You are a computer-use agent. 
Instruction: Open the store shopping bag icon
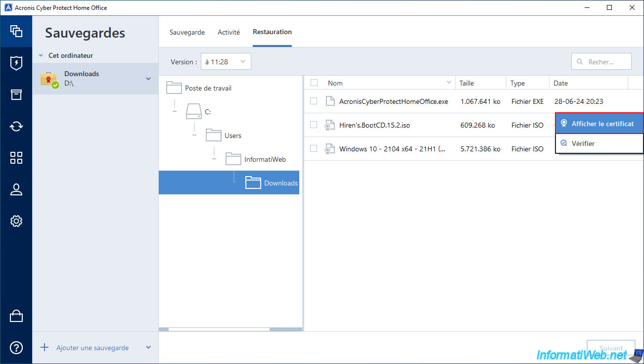pos(16,316)
